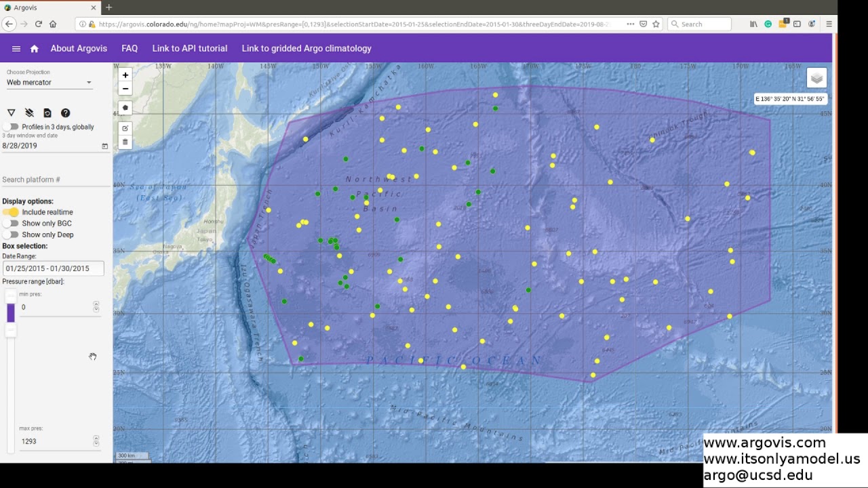Open the map layers control

pyautogui.click(x=816, y=78)
